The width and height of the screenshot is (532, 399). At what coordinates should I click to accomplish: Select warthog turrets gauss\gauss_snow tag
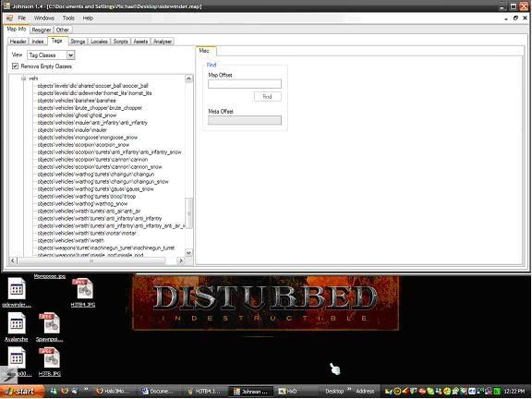pos(96,189)
